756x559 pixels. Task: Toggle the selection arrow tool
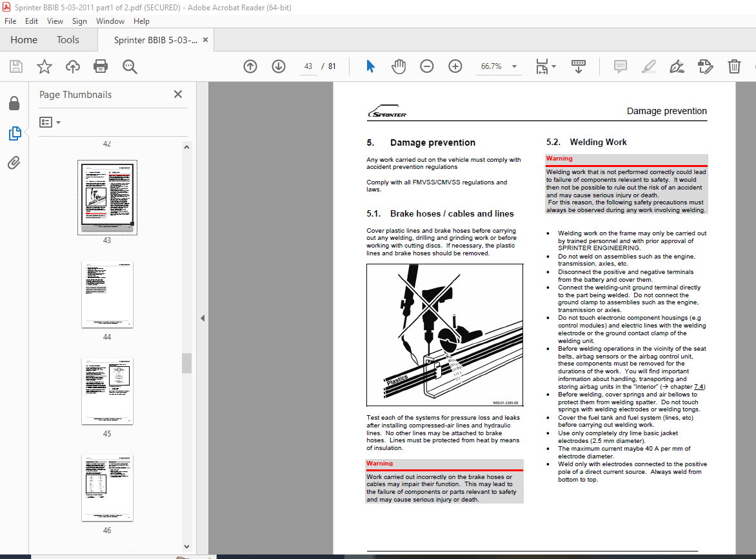coord(370,66)
